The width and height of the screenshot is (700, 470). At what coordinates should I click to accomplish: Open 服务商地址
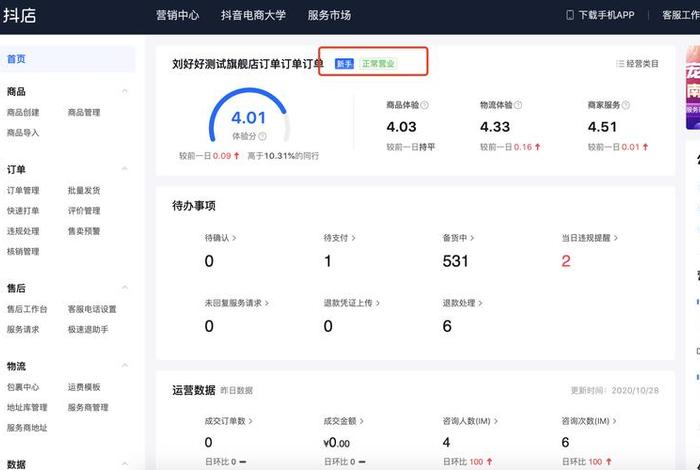[27, 428]
